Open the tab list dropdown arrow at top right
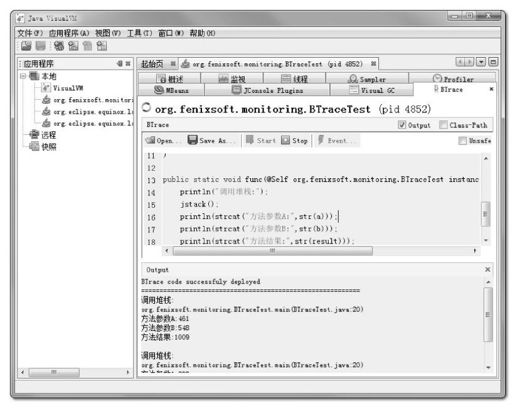 (481, 62)
